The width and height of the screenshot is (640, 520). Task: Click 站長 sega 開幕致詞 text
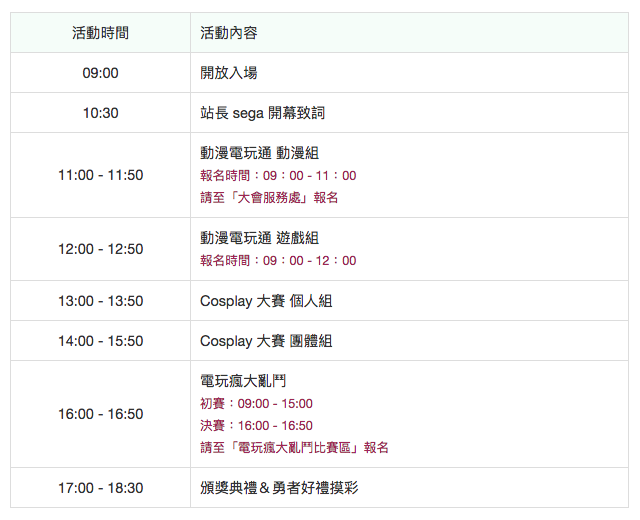click(x=262, y=113)
